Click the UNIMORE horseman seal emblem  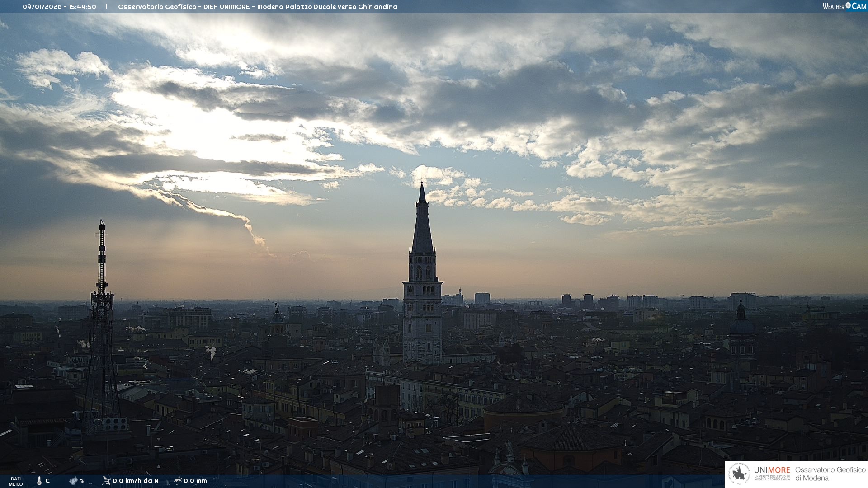tap(739, 474)
